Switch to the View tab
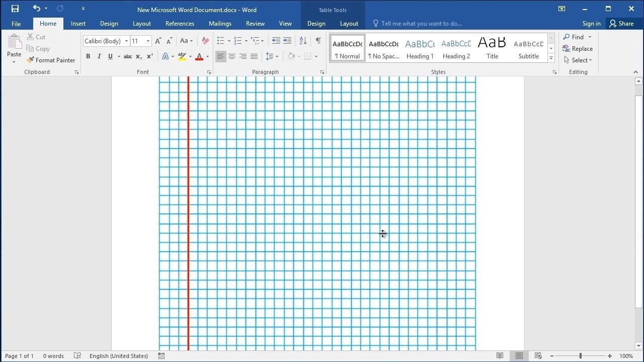The image size is (644, 362). pyautogui.click(x=285, y=24)
